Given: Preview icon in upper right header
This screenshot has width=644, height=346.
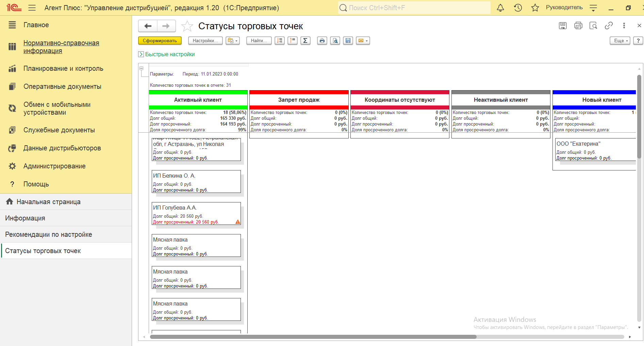Looking at the screenshot, I should (x=593, y=26).
